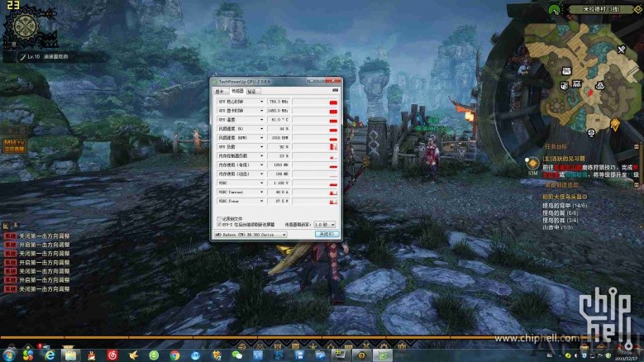Open the blue globe browser taskbar icon

tap(195, 355)
